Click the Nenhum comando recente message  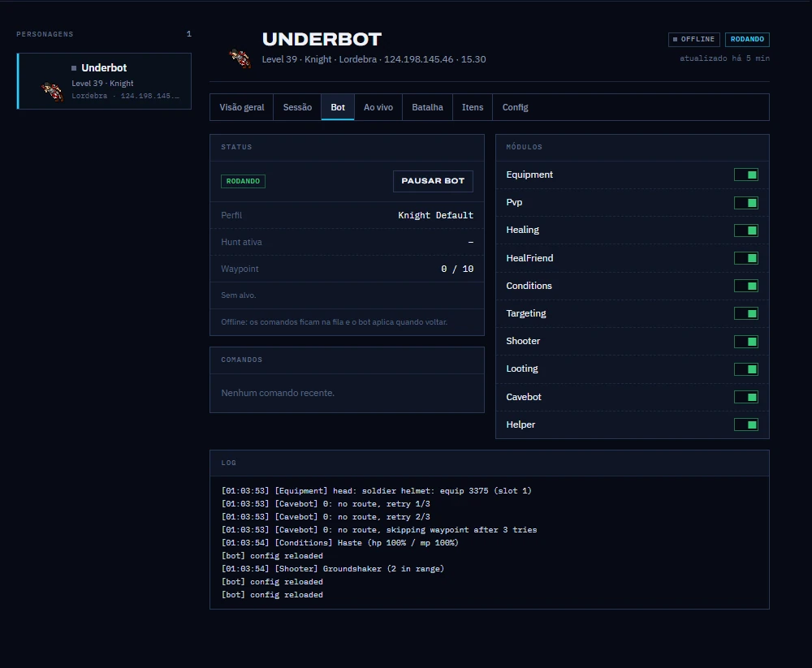pos(278,393)
